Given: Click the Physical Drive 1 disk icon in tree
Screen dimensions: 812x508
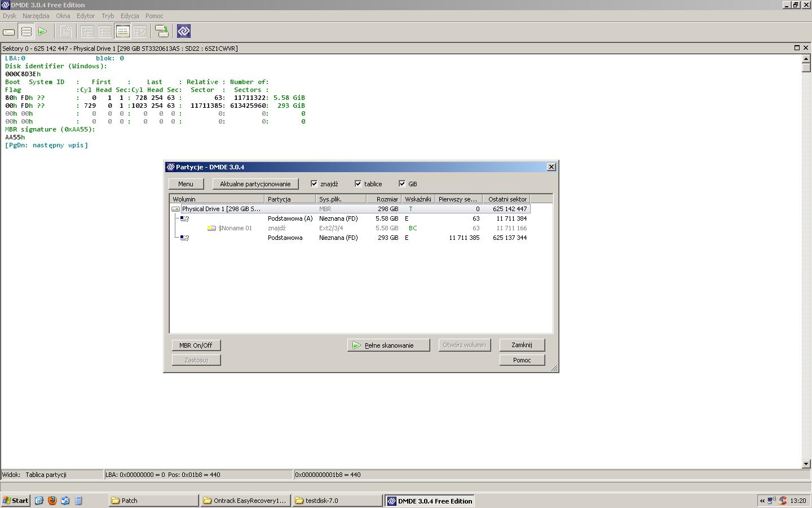Looking at the screenshot, I should click(x=175, y=209).
